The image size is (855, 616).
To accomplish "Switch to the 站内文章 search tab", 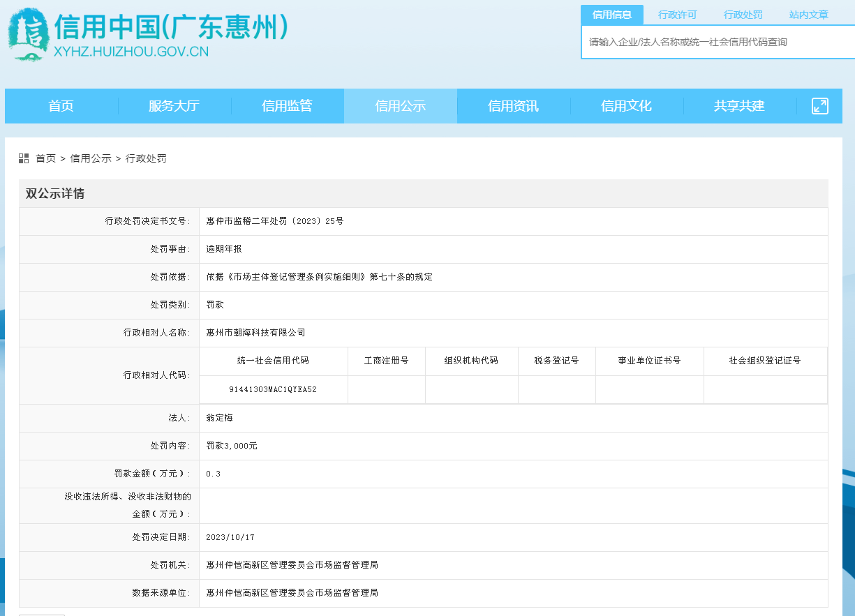I will [809, 15].
